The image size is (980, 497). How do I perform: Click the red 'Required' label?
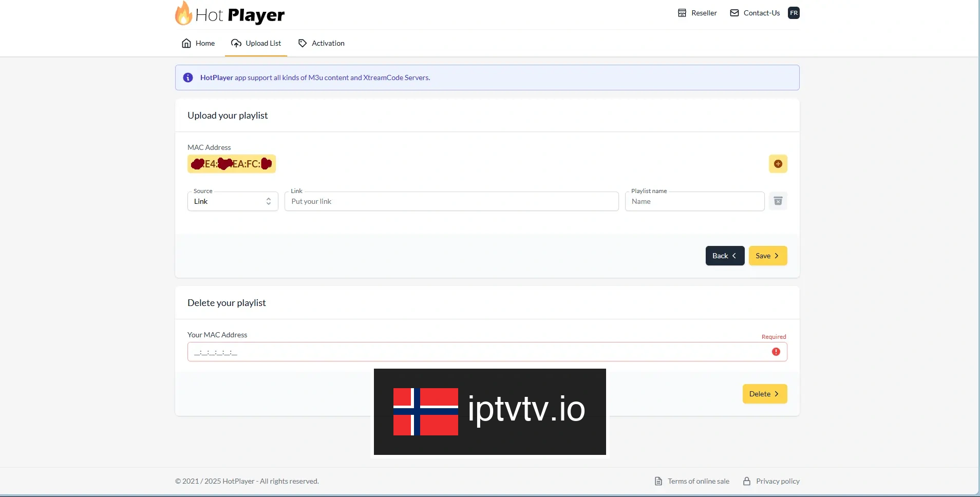pyautogui.click(x=774, y=337)
